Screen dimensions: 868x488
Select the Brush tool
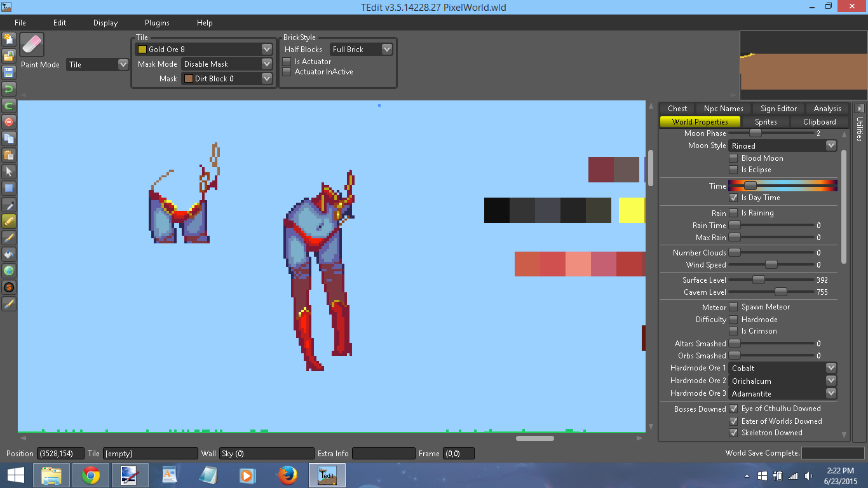[x=9, y=238]
